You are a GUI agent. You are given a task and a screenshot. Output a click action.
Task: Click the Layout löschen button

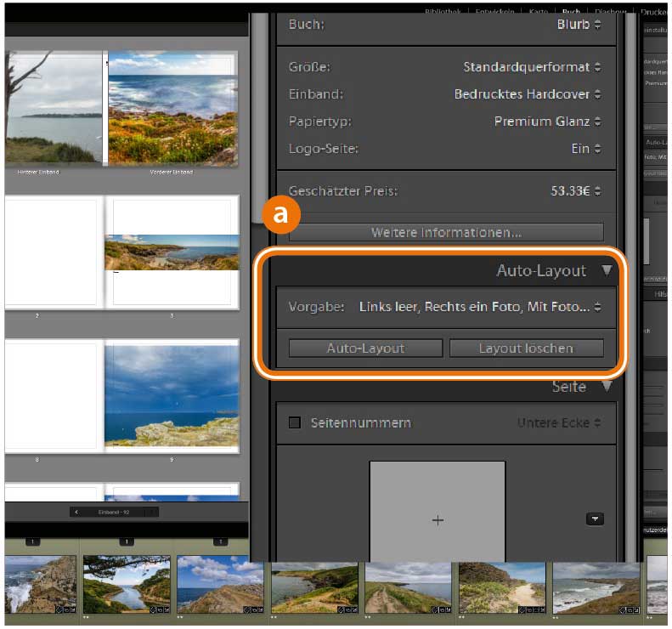click(526, 348)
